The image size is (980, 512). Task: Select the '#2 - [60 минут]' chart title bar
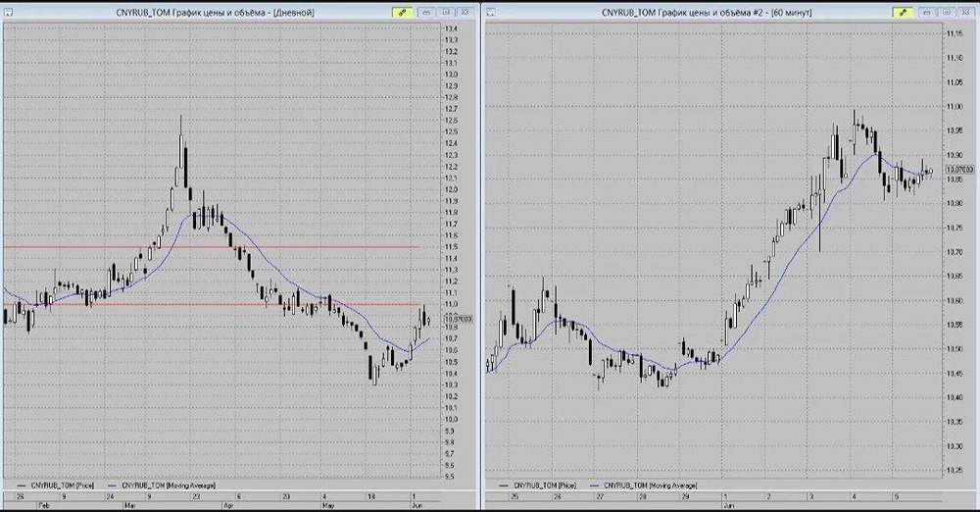[x=707, y=13]
